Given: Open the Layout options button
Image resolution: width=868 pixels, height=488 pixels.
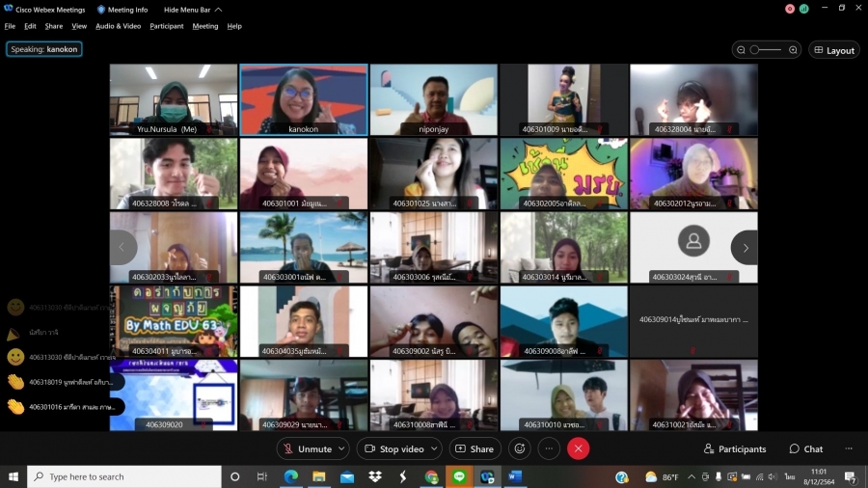Looking at the screenshot, I should pos(833,50).
